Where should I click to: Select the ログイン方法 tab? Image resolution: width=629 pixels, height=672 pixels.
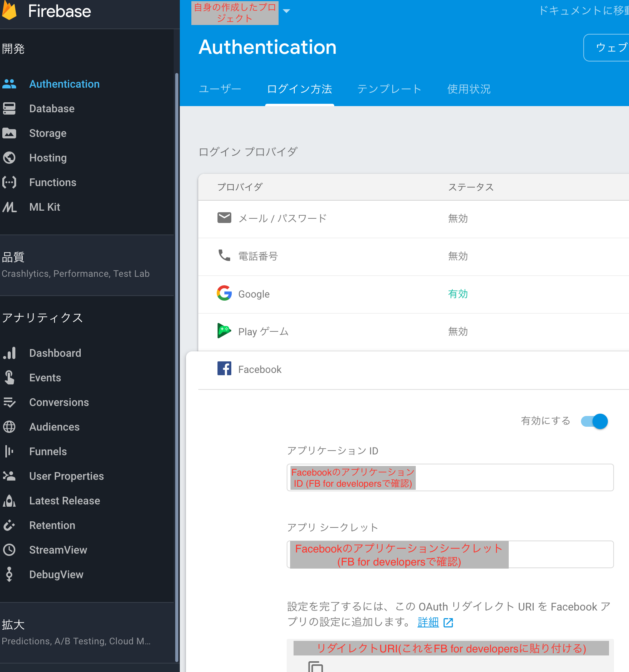300,89
